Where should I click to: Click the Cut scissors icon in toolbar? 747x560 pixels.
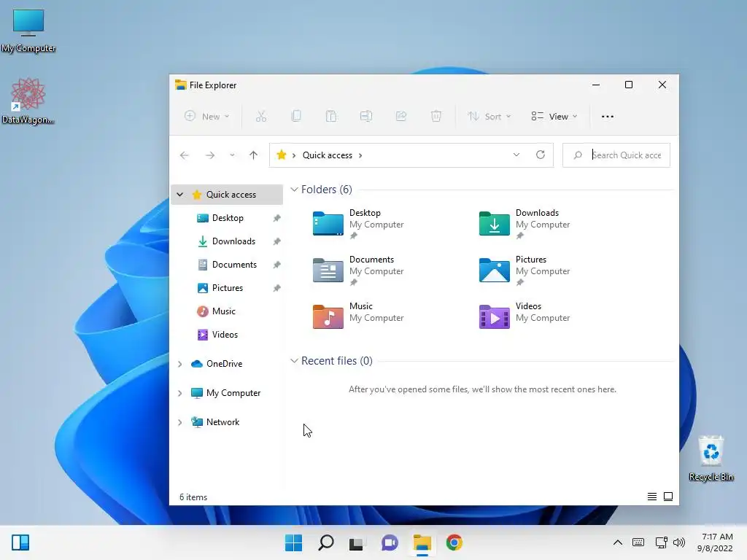pos(260,116)
